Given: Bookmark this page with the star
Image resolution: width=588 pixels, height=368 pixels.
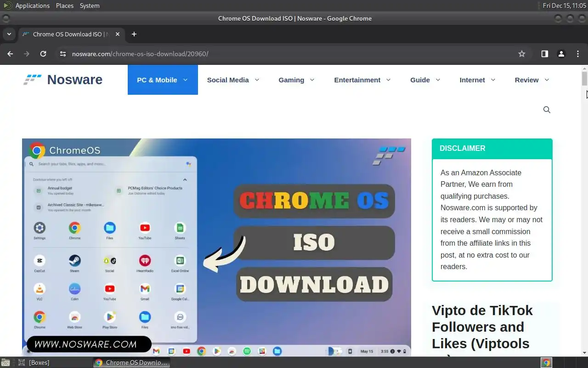Looking at the screenshot, I should coord(522,54).
